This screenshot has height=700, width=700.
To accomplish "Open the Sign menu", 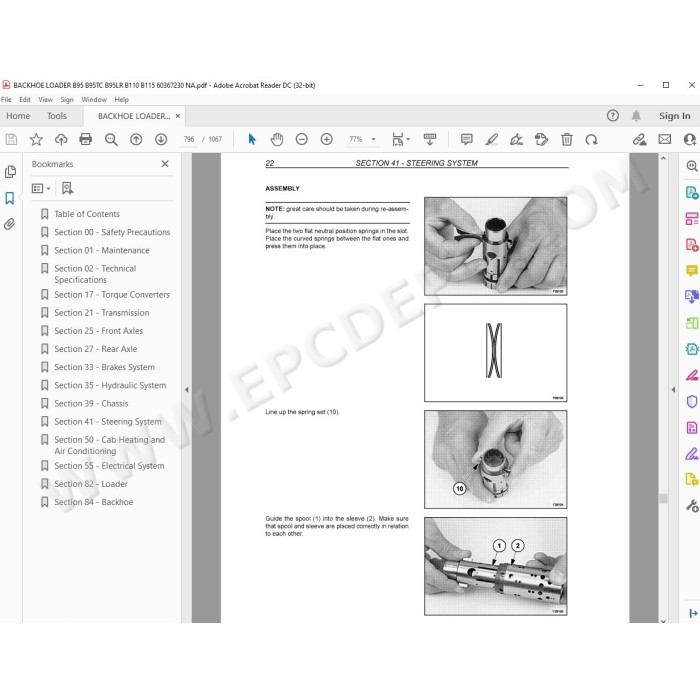I will pos(67,100).
